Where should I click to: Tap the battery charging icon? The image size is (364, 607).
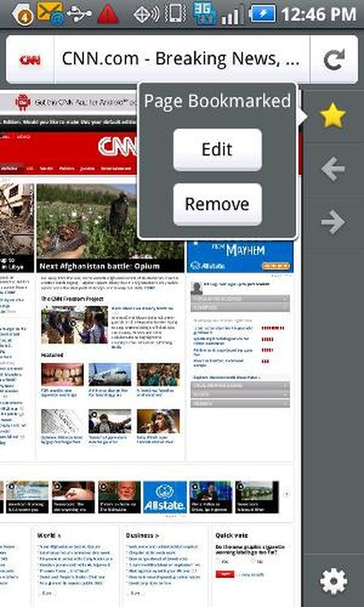(x=262, y=14)
